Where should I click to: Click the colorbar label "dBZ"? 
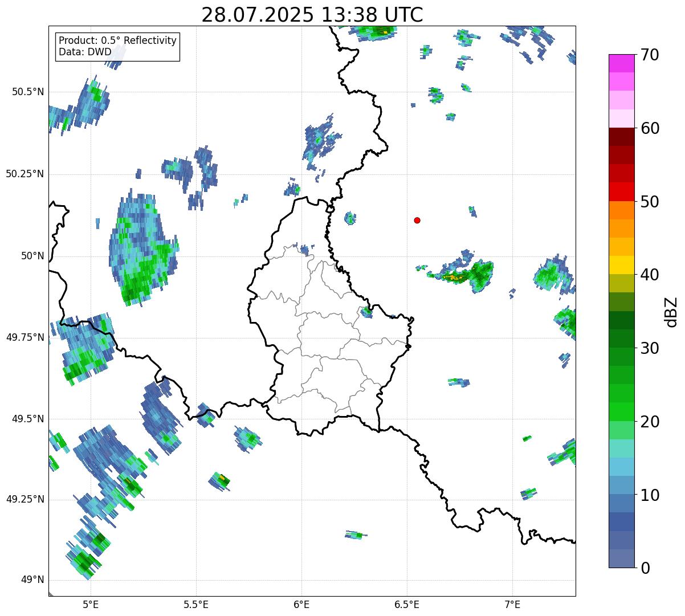(x=671, y=312)
